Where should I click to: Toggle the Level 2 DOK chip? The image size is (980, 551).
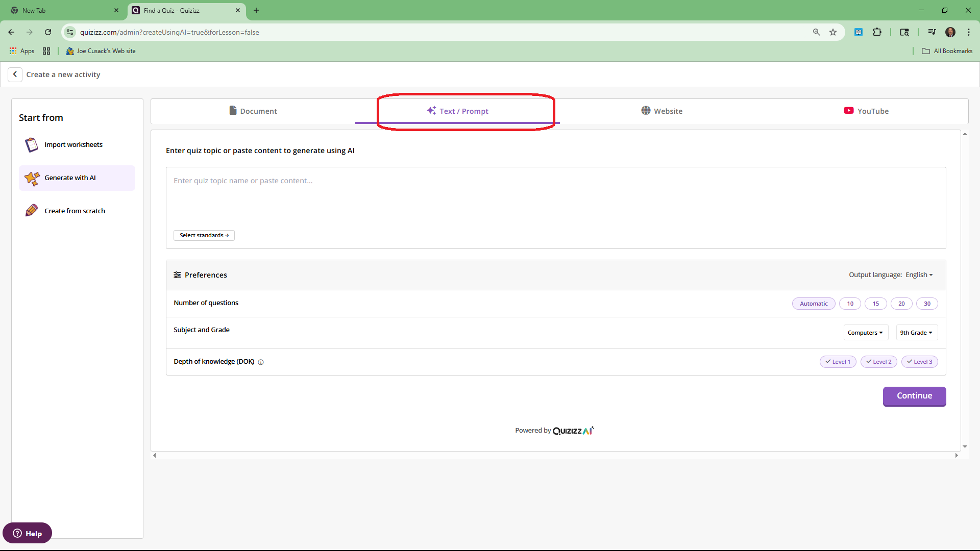pos(878,362)
